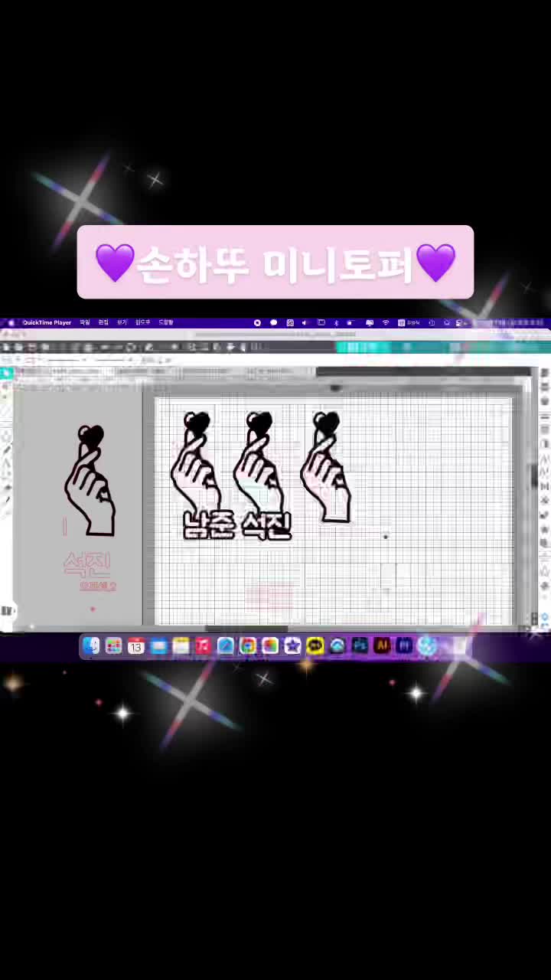Click the Wi-Fi status icon
Image resolution: width=551 pixels, height=980 pixels.
pyautogui.click(x=386, y=322)
